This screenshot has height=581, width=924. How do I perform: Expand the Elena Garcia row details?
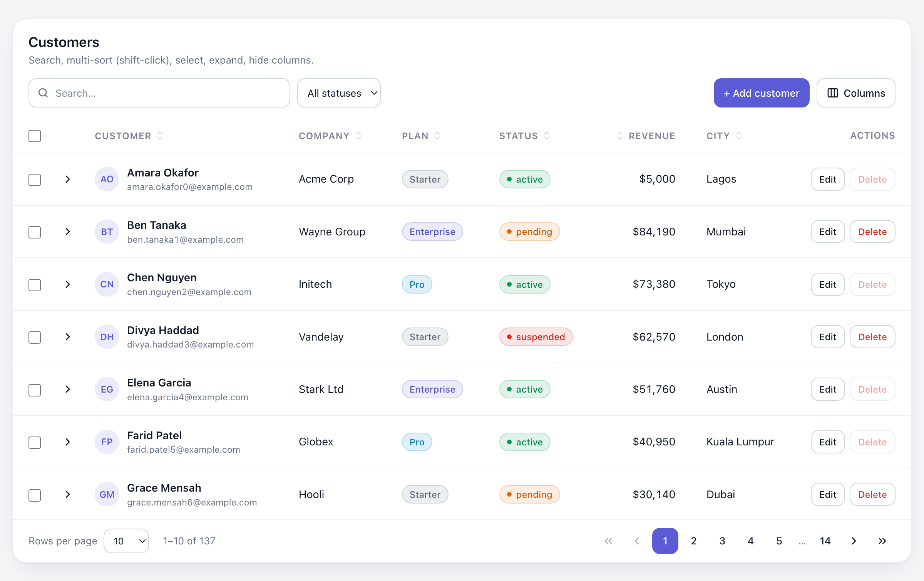[x=68, y=389]
